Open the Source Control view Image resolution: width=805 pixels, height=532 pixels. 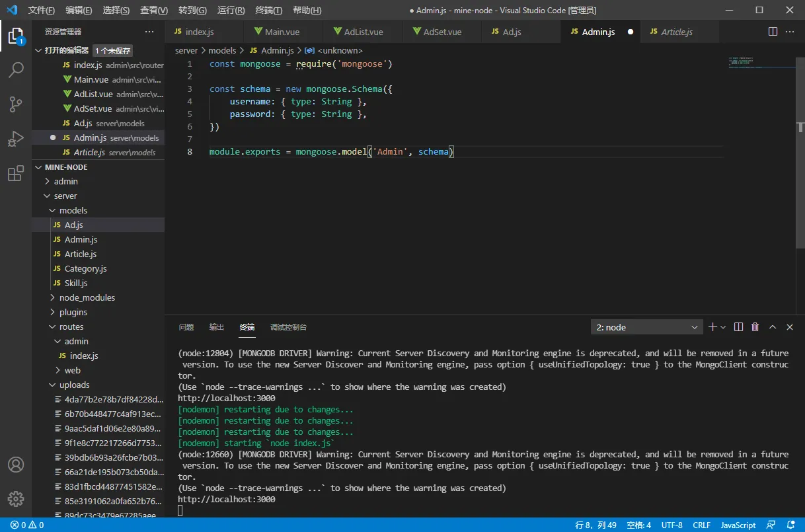pyautogui.click(x=16, y=104)
